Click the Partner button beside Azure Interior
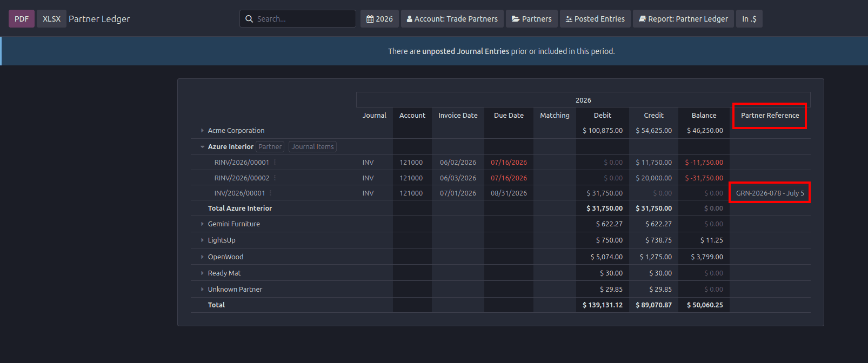 click(x=270, y=147)
